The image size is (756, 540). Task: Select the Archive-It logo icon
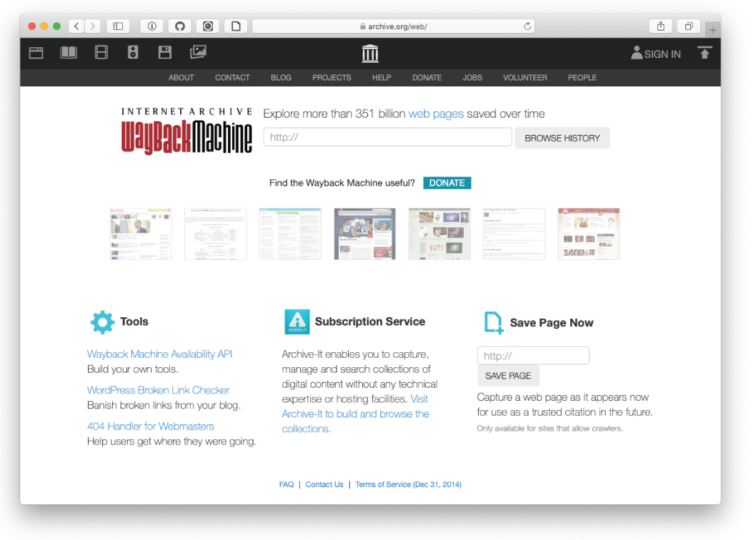pyautogui.click(x=297, y=321)
